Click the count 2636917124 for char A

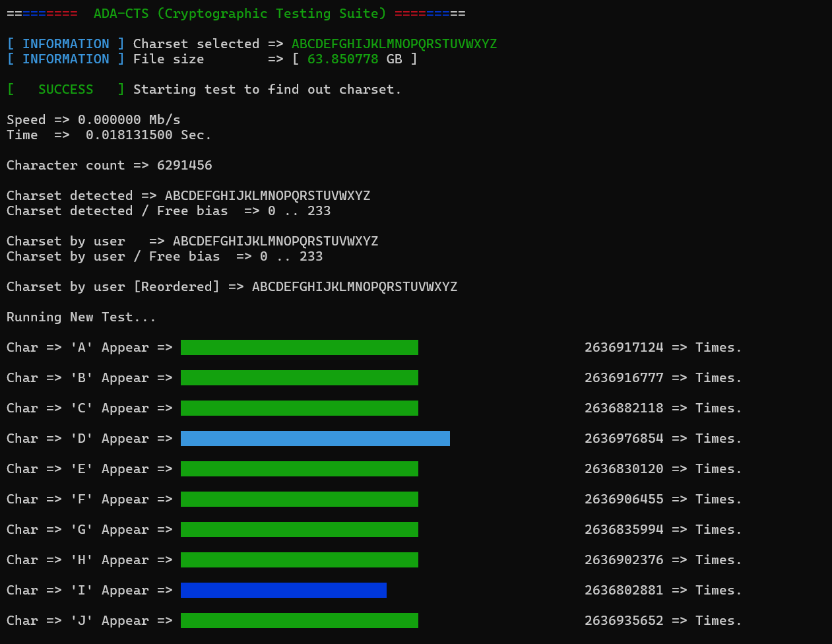pos(624,348)
